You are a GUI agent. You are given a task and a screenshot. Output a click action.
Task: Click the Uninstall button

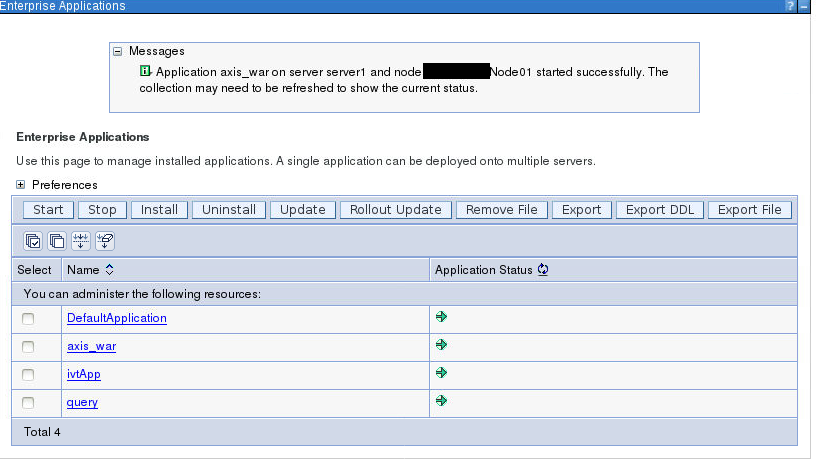point(229,210)
